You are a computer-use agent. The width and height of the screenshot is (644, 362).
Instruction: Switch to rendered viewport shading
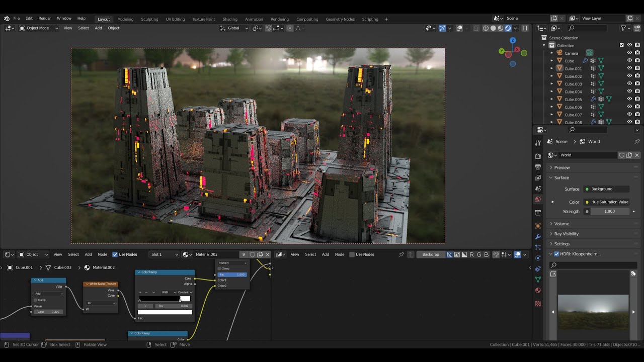click(508, 28)
